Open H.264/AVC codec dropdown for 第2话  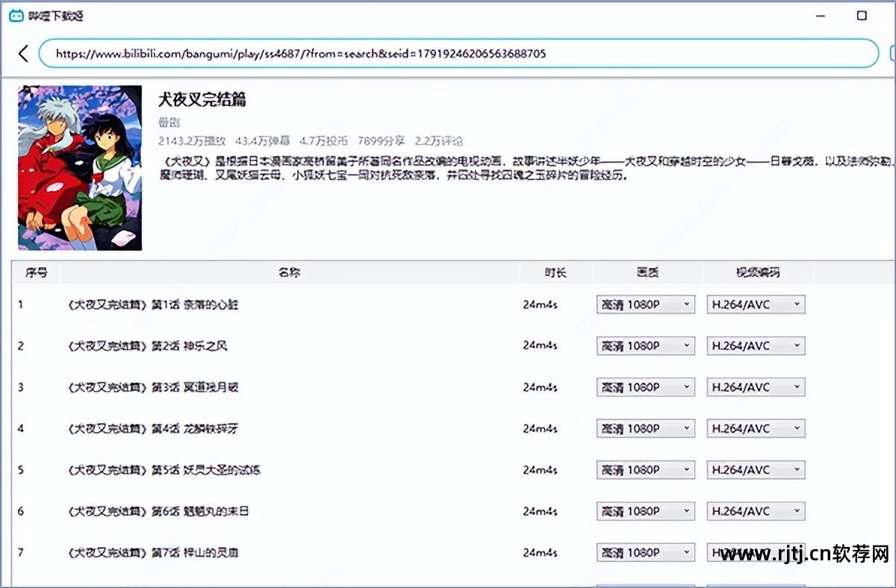pyautogui.click(x=756, y=345)
